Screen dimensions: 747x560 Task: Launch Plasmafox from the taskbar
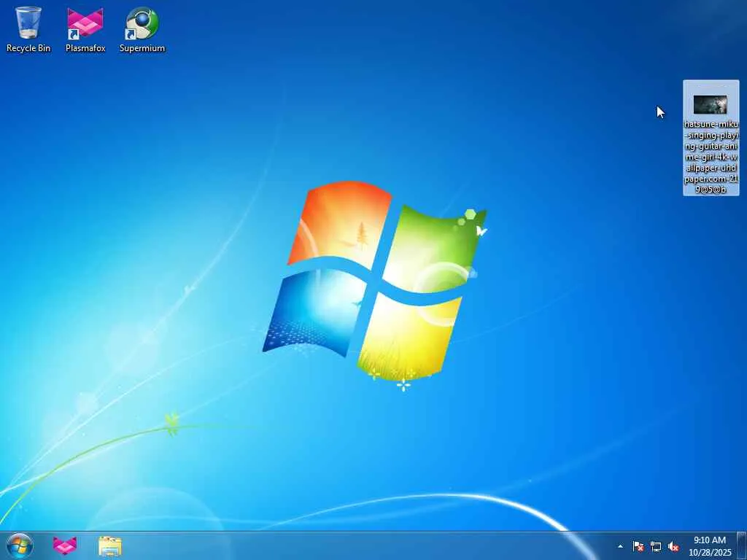(65, 546)
